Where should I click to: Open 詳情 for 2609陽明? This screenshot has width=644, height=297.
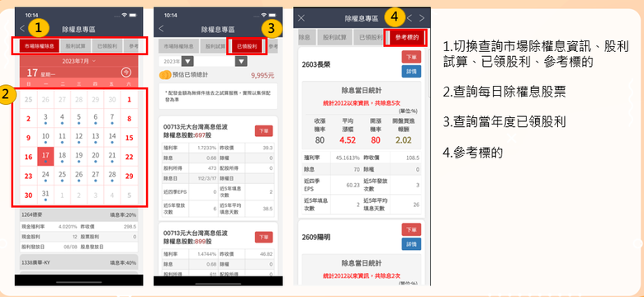tap(411, 244)
